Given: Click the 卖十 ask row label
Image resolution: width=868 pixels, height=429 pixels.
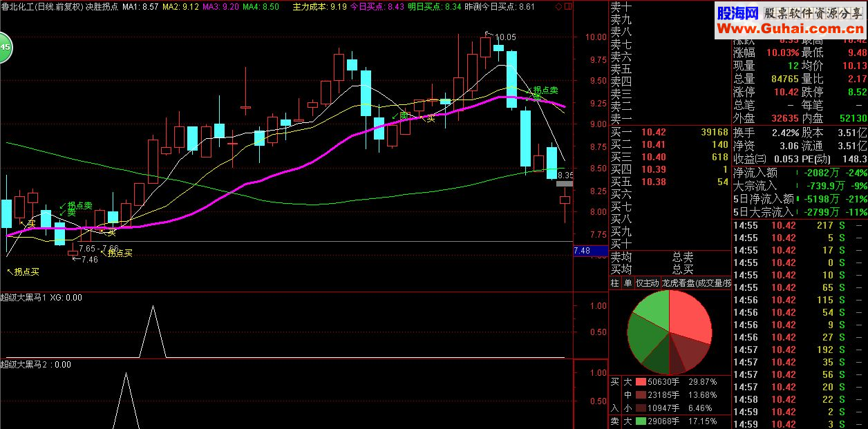Looking at the screenshot, I should (x=621, y=7).
